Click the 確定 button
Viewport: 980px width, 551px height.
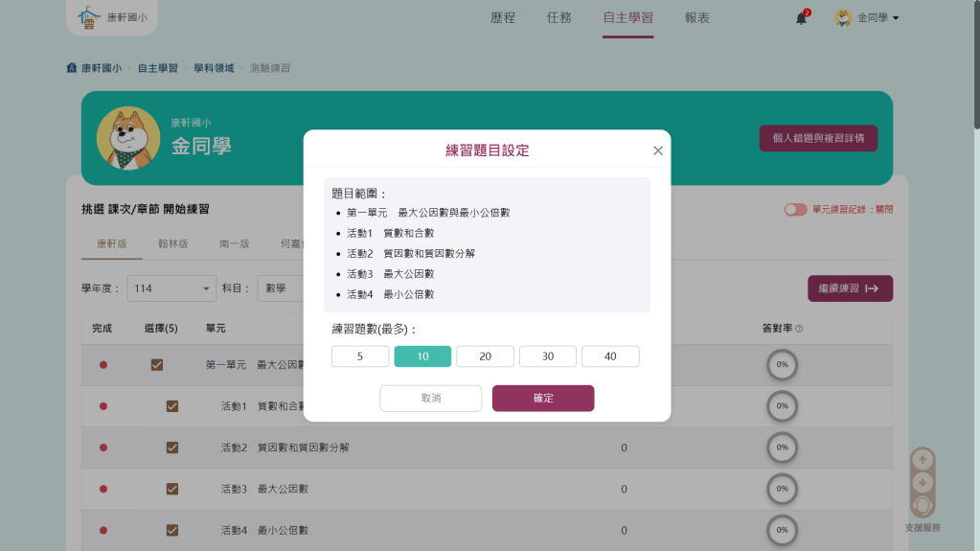(x=543, y=399)
